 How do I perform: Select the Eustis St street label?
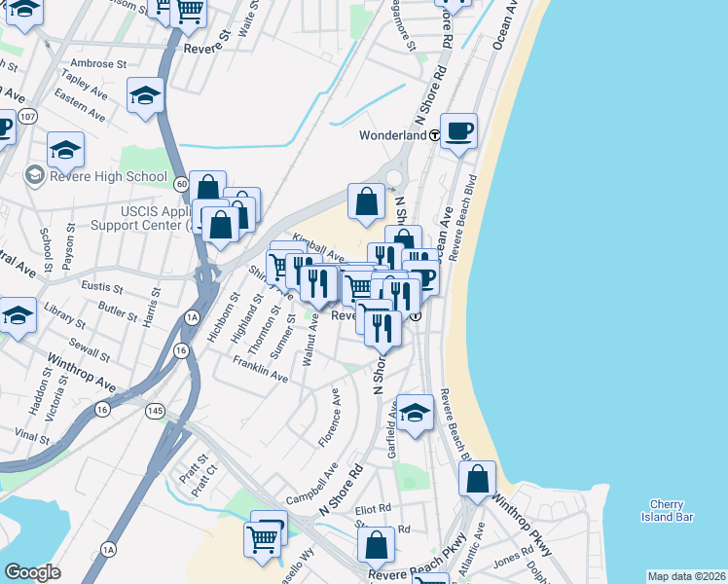coord(102,287)
